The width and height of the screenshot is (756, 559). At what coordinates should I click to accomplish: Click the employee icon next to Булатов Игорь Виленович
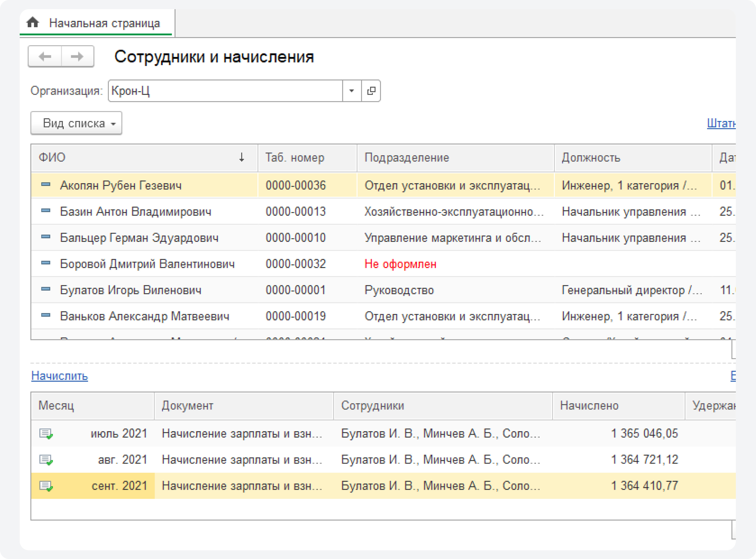point(46,289)
